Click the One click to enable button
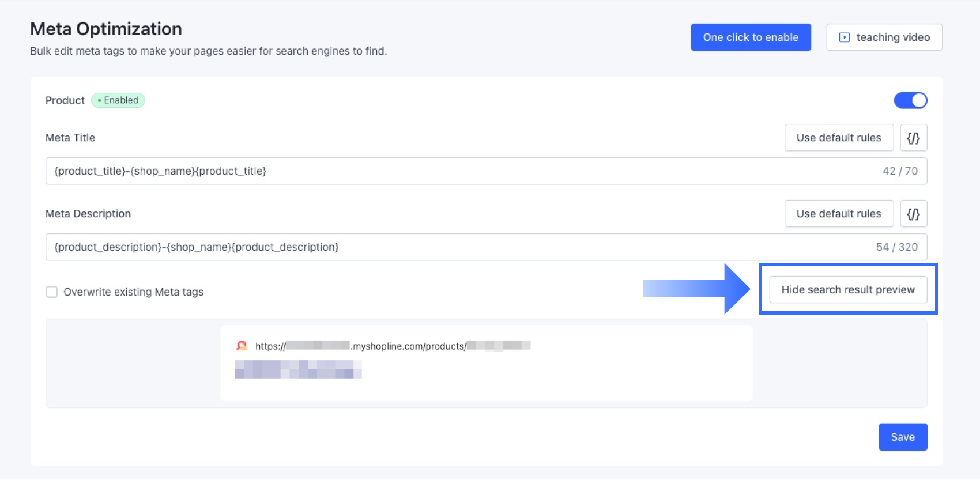This screenshot has height=480, width=980. pos(751,37)
